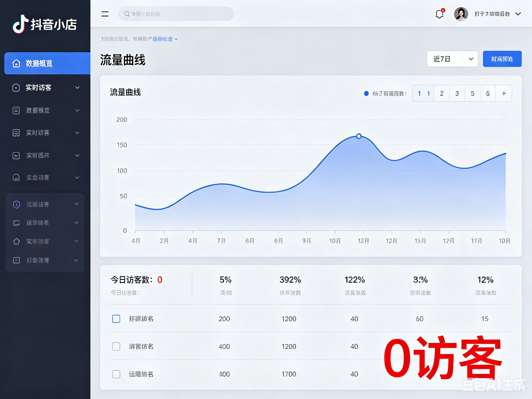The image size is (532, 399).
Task: Click the fifth sidebar item's chart icon
Action: click(16, 155)
